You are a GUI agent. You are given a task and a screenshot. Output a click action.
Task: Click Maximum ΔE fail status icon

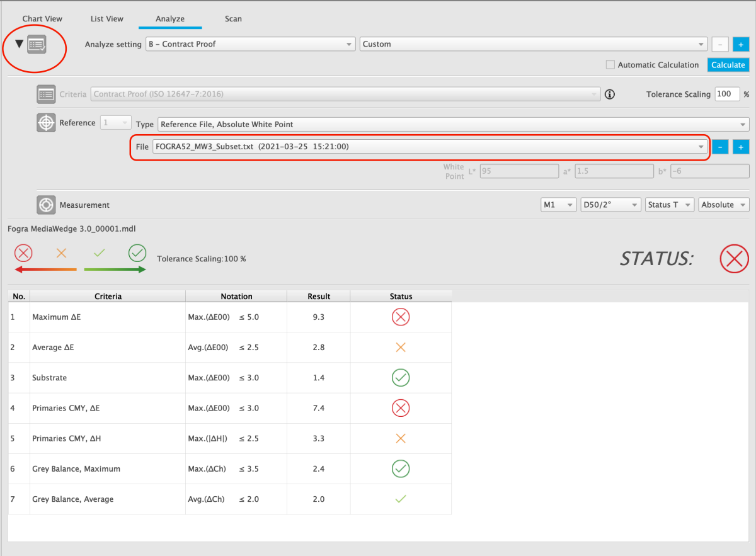(401, 317)
